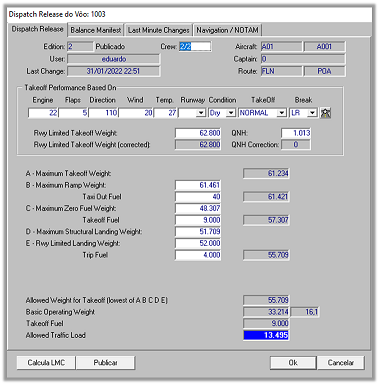Click the Trip Fuel field
This screenshot has width=379, height=385.
click(198, 255)
